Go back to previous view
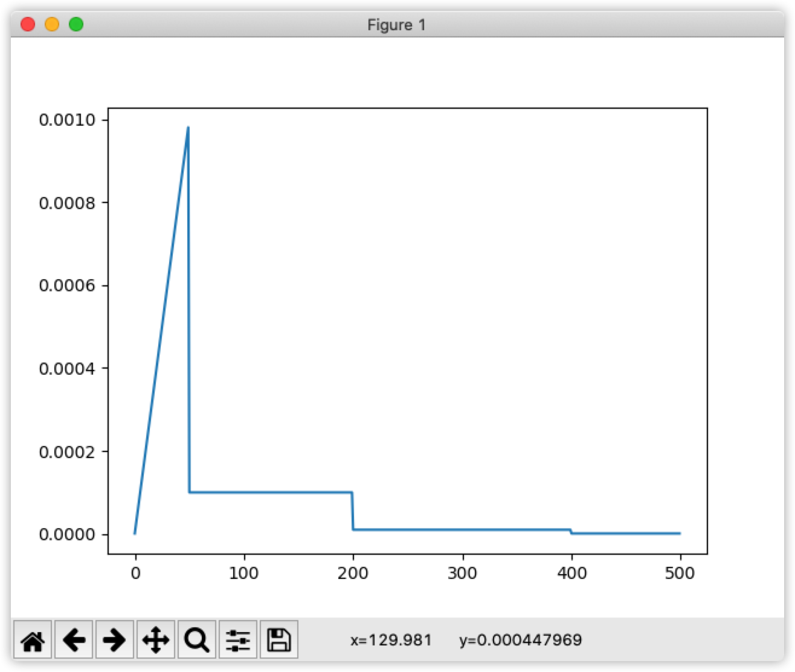Screen dimensions: 795x672 tap(74, 639)
